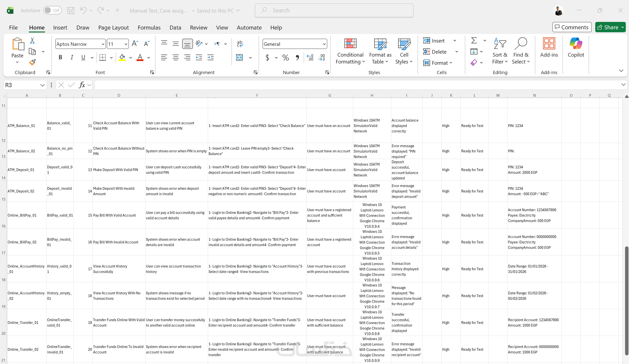Expand the Name Box dropdown arrow
Image resolution: width=629 pixels, height=364 pixels.
[x=42, y=85]
